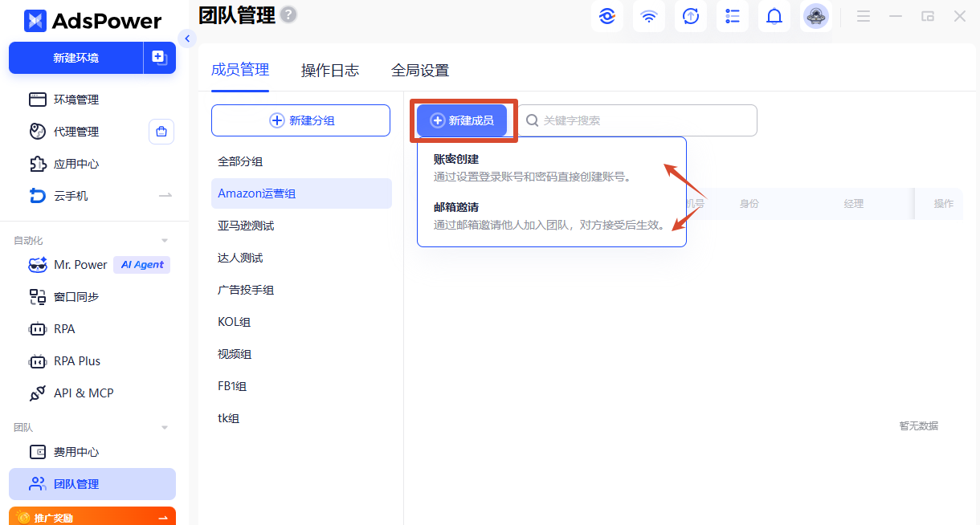Click the 操作 column header
This screenshot has height=525, width=980.
click(943, 204)
